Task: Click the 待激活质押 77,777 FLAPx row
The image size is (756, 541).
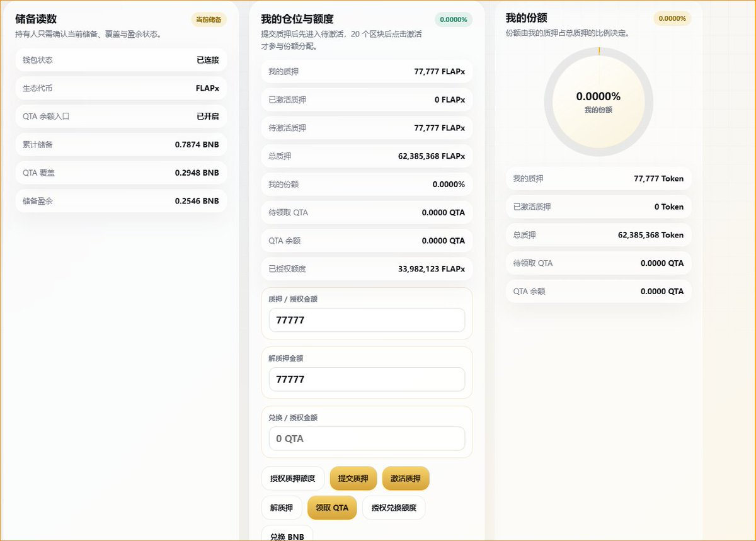Action: click(367, 128)
